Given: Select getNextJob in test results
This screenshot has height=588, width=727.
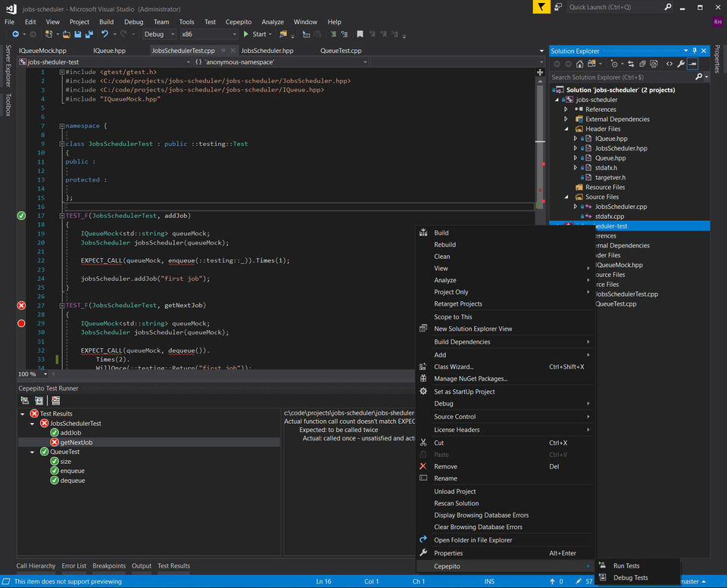Looking at the screenshot, I should point(76,443).
